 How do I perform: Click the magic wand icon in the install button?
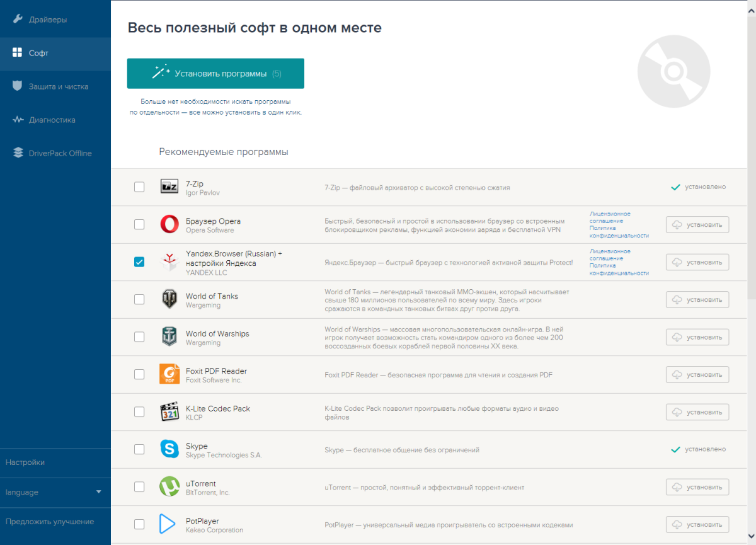click(161, 72)
